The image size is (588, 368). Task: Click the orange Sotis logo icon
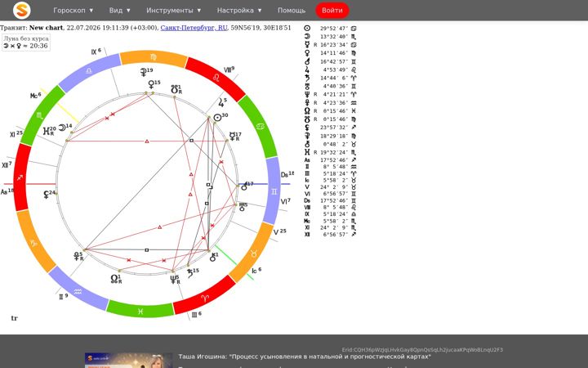[22, 10]
